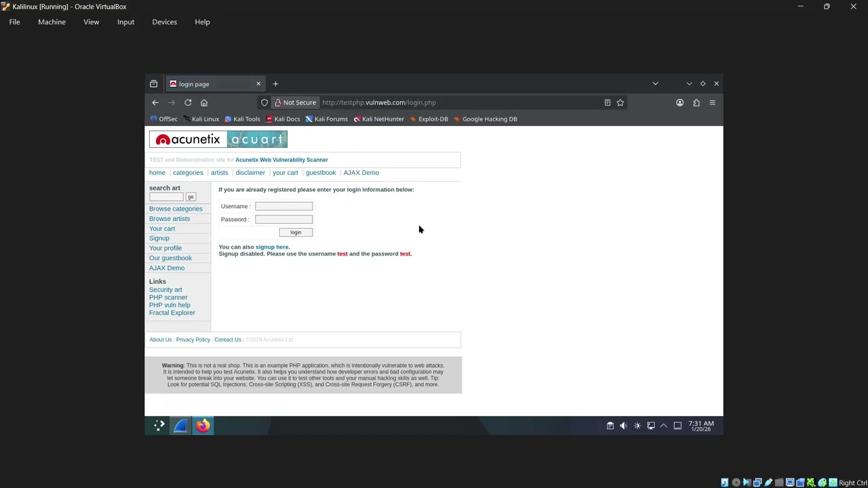This screenshot has height=488, width=868.
Task: Click 'Browse categories' in the sidebar
Action: pos(176,209)
